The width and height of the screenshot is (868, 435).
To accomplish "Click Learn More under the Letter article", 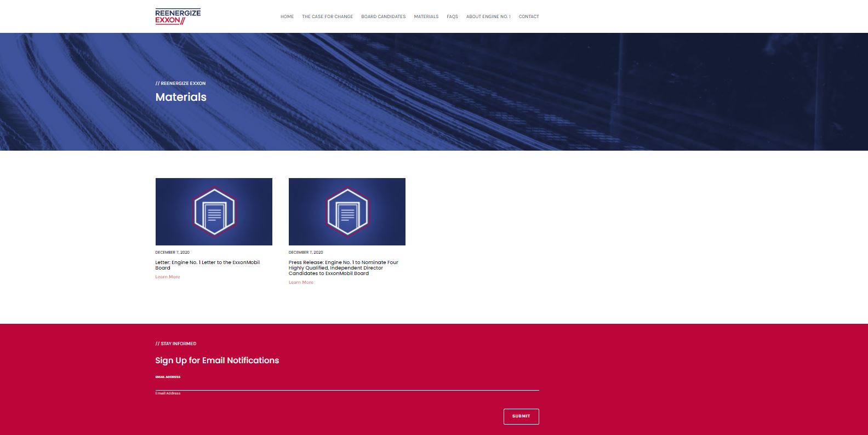I will point(168,277).
